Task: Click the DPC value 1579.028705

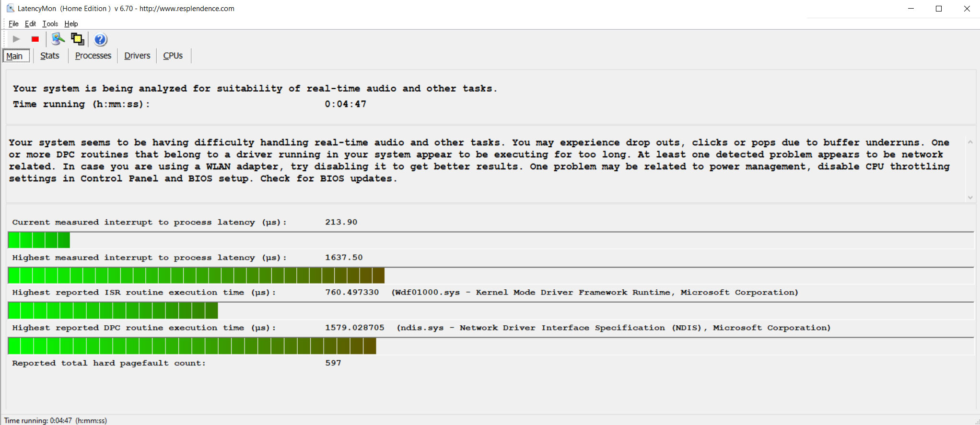Action: pyautogui.click(x=355, y=328)
